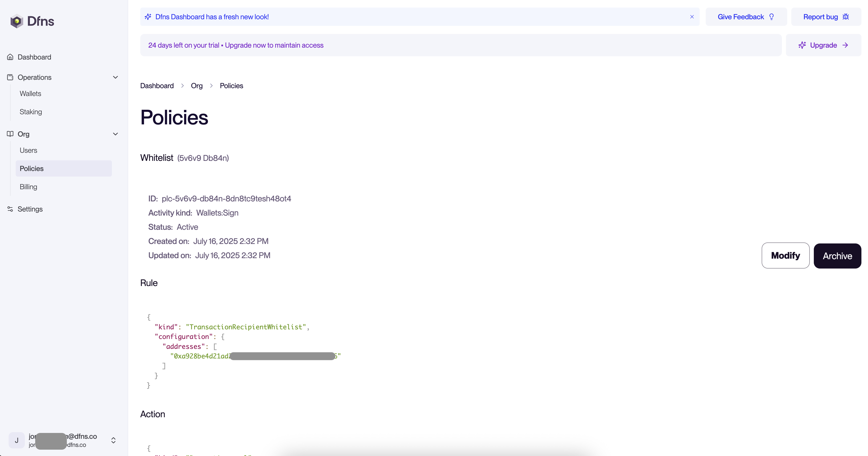Click the Dashboard home icon in sidebar
Viewport: 868px width, 456px height.
10,57
